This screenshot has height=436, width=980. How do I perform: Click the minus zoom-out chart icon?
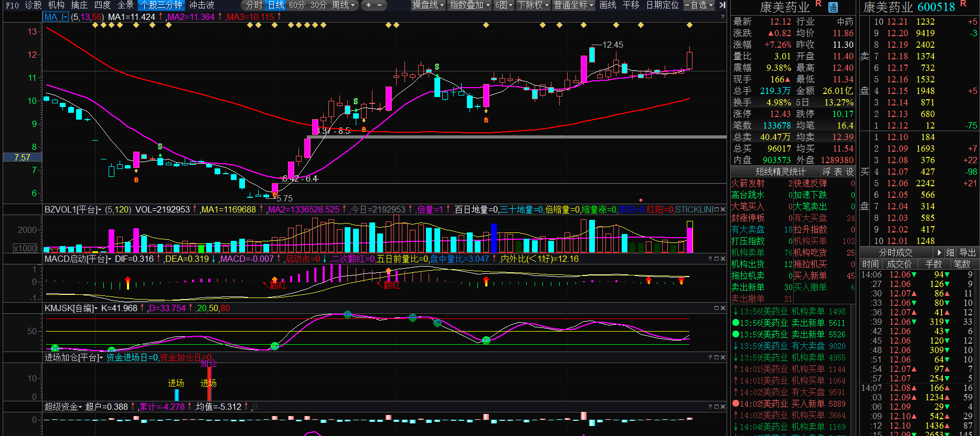coord(380,5)
